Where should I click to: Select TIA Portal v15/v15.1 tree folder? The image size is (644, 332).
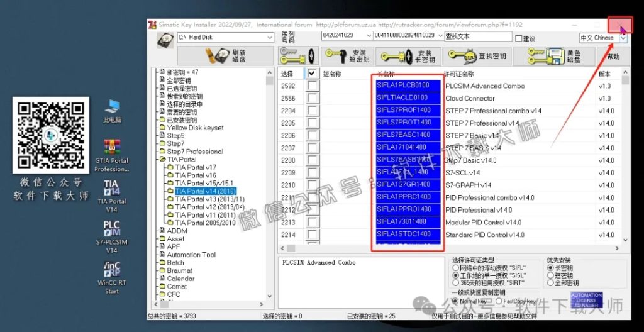tap(204, 183)
